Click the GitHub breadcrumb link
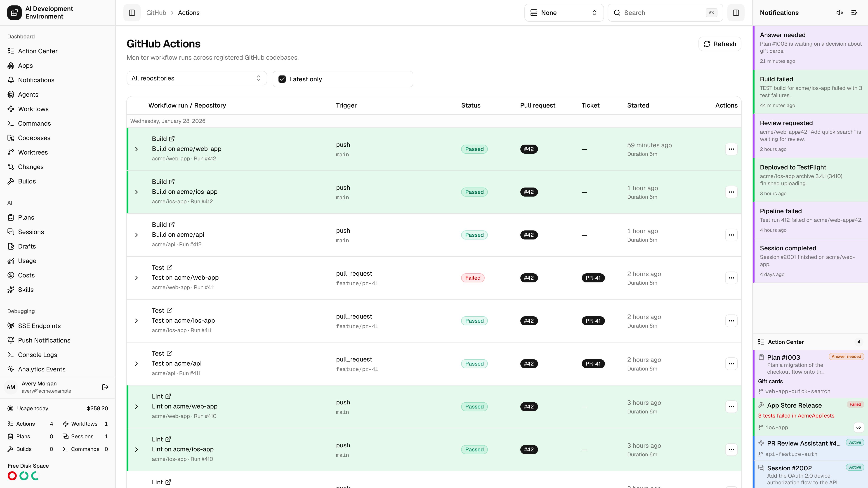Screen dimensions: 868x488 [156, 13]
